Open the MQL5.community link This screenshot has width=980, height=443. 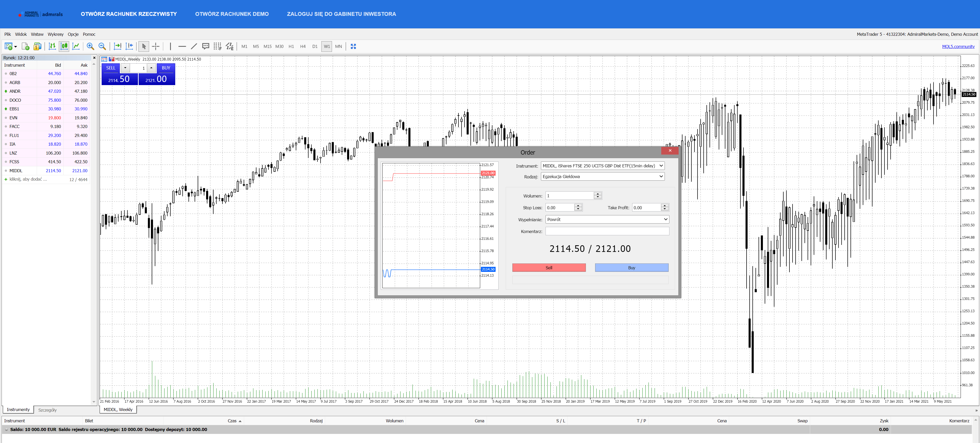tap(958, 46)
